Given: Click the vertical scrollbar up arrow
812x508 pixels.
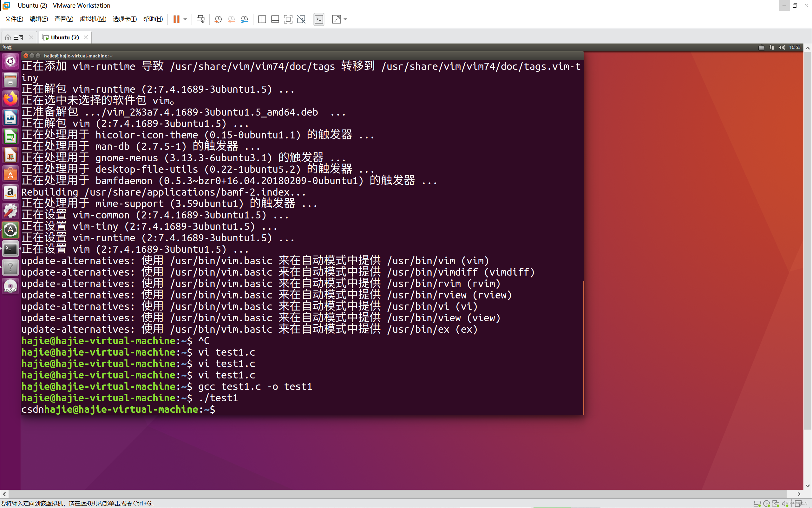Looking at the screenshot, I should point(808,48).
